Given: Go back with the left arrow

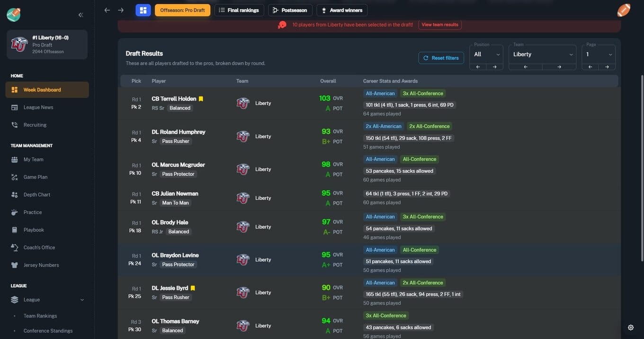Looking at the screenshot, I should tap(107, 10).
